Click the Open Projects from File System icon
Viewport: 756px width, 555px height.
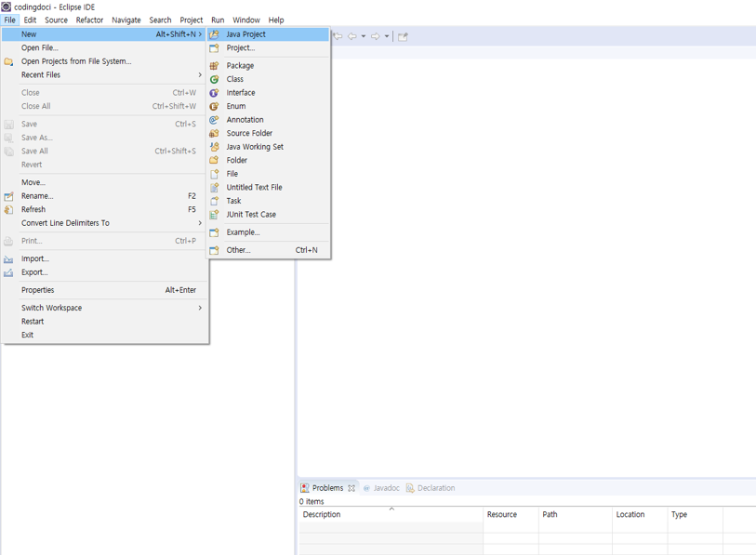[x=8, y=61]
